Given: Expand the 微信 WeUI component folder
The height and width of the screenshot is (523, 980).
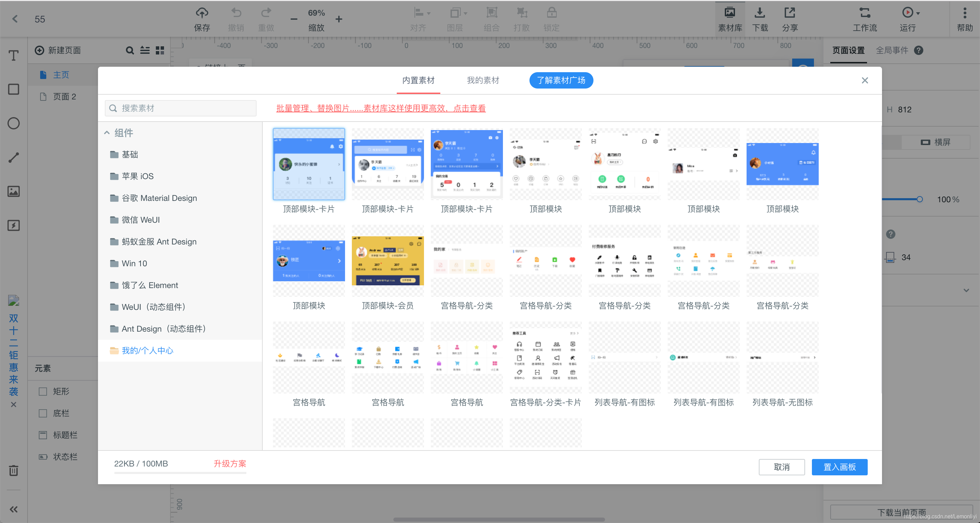Looking at the screenshot, I should tap(140, 220).
